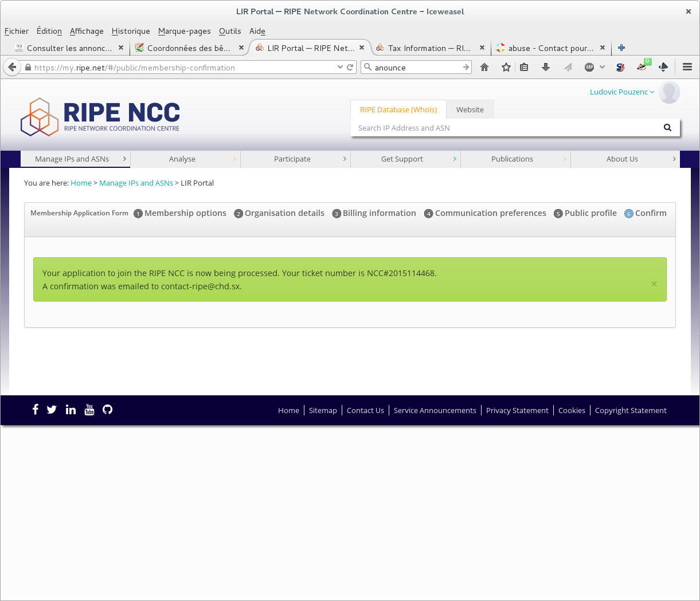Open footer Privacy Statement link
This screenshot has width=700, height=601.
pos(517,410)
